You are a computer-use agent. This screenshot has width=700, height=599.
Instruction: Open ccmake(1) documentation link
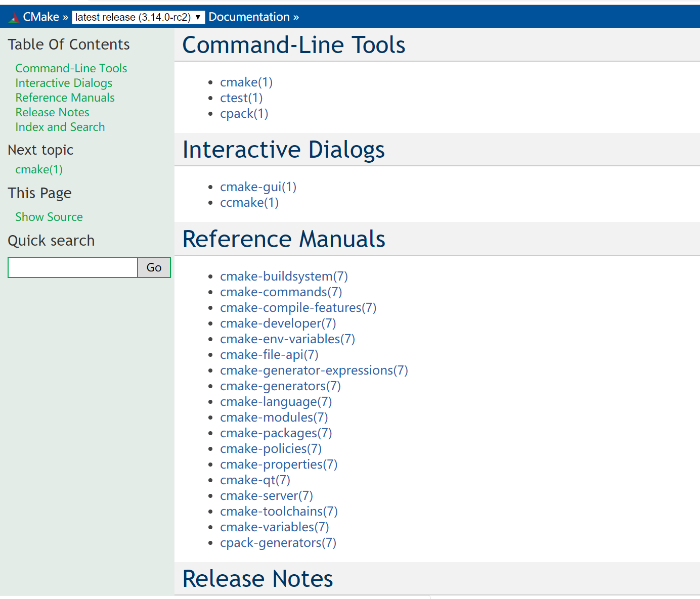249,203
